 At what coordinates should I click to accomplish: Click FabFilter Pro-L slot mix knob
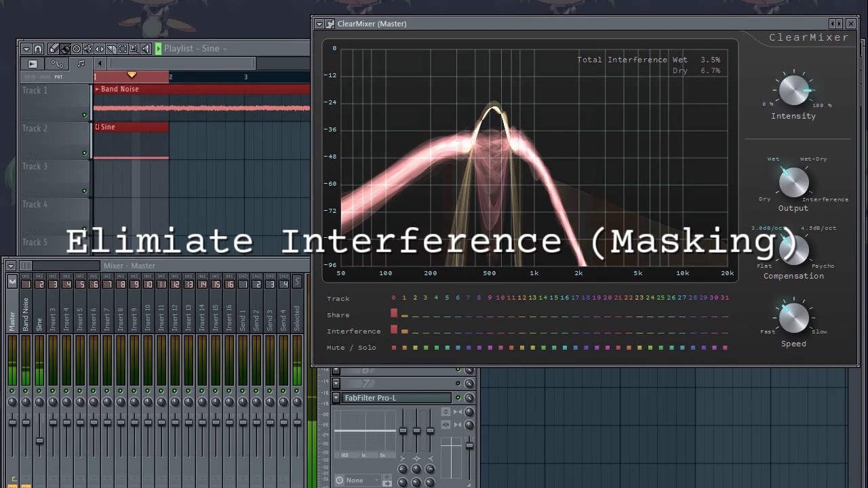469,398
